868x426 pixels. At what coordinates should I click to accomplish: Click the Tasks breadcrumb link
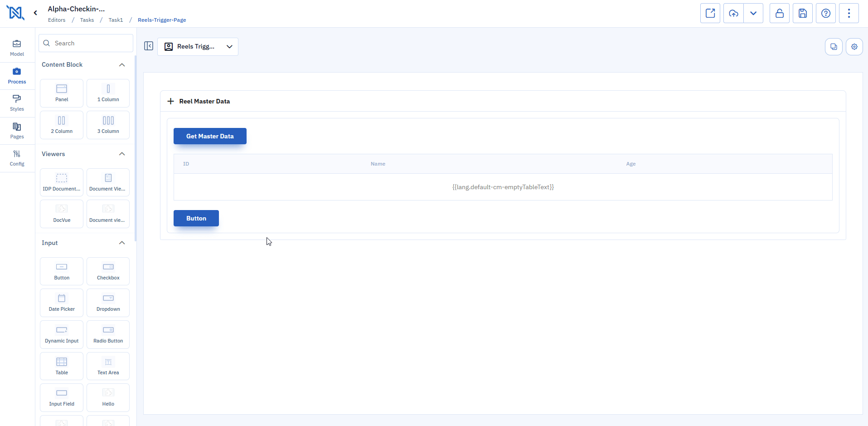click(x=87, y=20)
